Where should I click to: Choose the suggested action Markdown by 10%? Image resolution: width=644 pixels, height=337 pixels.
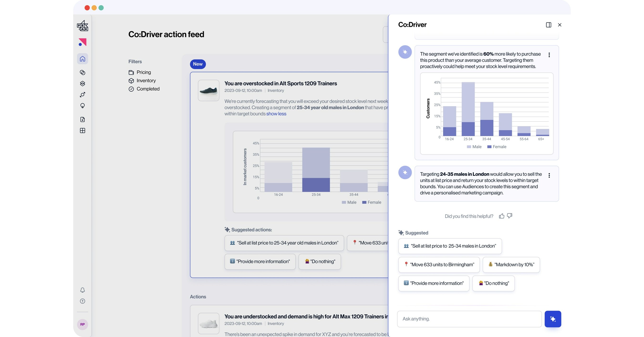[511, 265]
